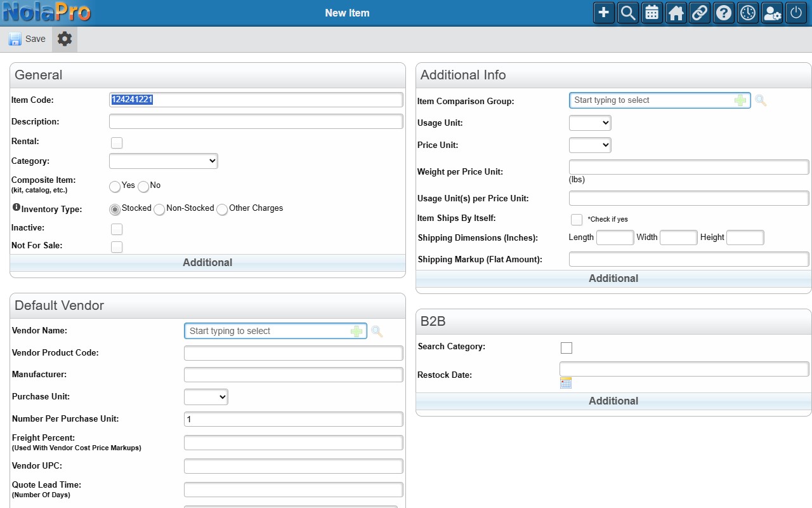Screen dimensions: 812x508
Task: Click the shipping Width field
Action: [x=679, y=237]
